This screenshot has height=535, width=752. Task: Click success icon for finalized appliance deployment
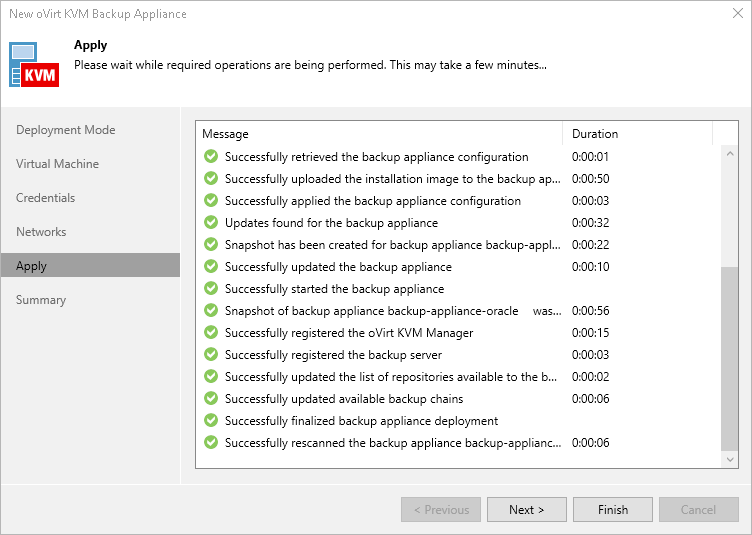click(211, 420)
